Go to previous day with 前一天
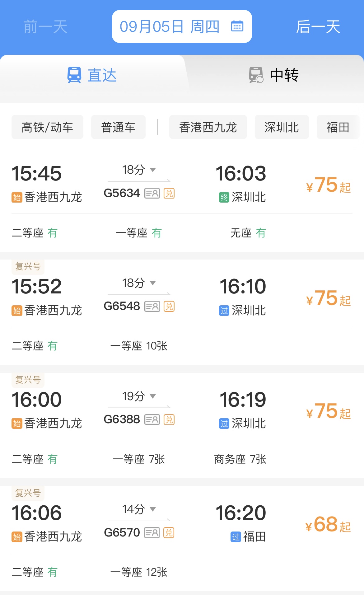This screenshot has width=364, height=595. pyautogui.click(x=45, y=27)
